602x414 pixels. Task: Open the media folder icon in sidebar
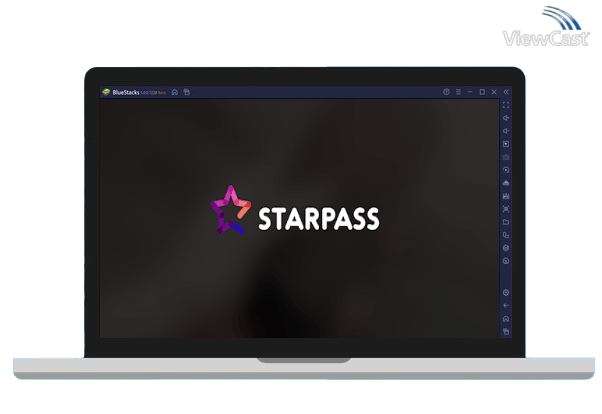coord(506,222)
